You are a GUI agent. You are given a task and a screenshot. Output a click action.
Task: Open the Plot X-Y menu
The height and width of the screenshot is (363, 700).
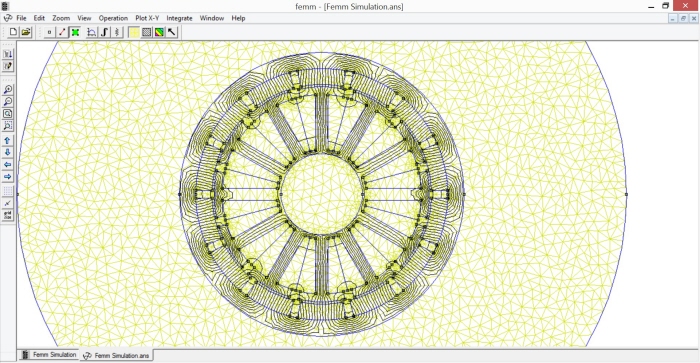[147, 18]
